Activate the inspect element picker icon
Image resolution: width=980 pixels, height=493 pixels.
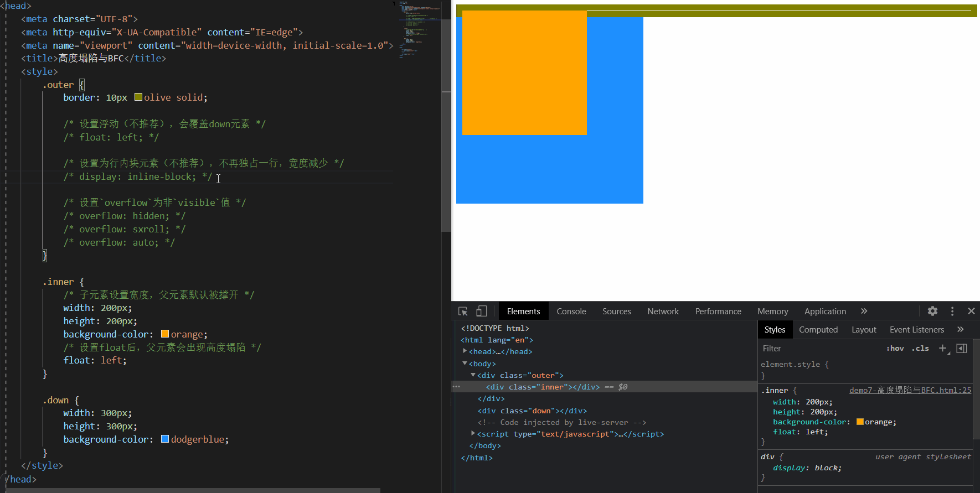tap(463, 311)
